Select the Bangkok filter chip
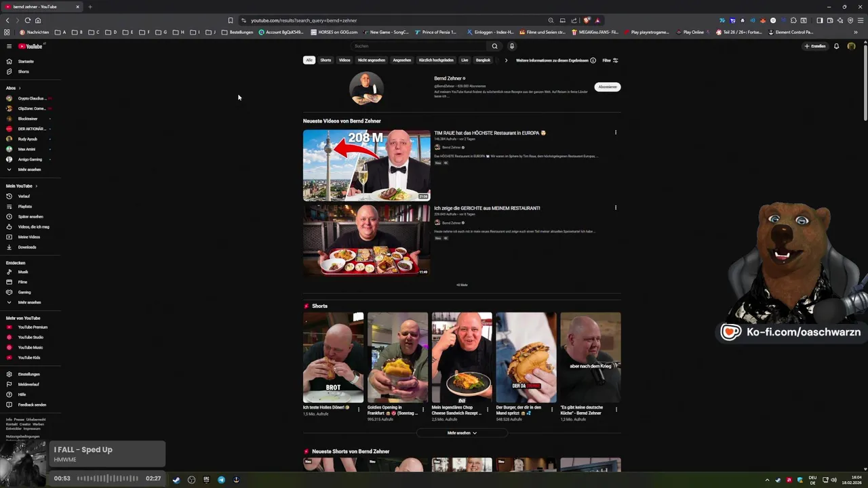 point(483,60)
